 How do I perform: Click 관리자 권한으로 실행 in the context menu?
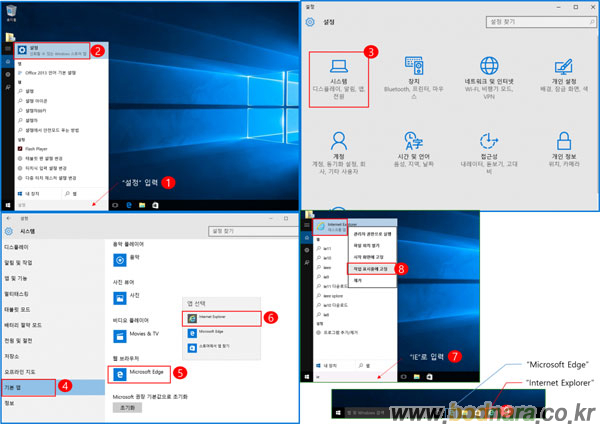[372, 234]
